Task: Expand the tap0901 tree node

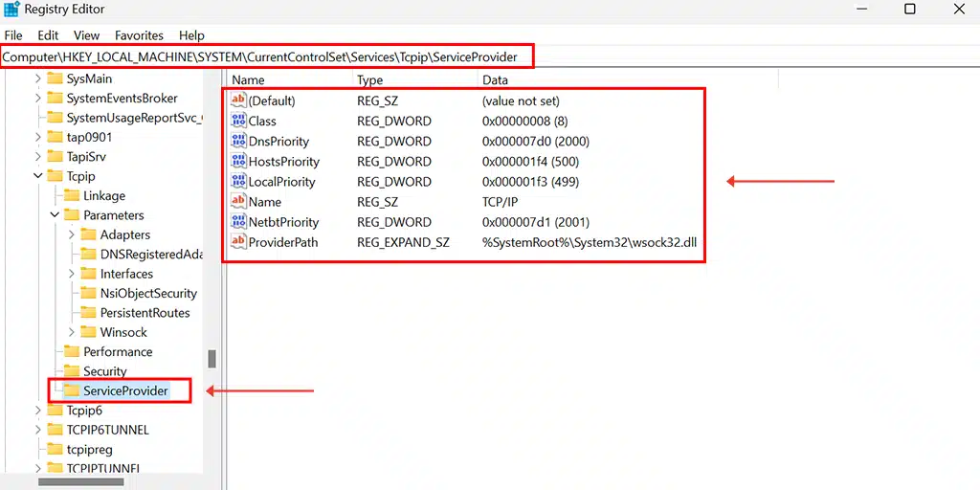Action: 38,137
